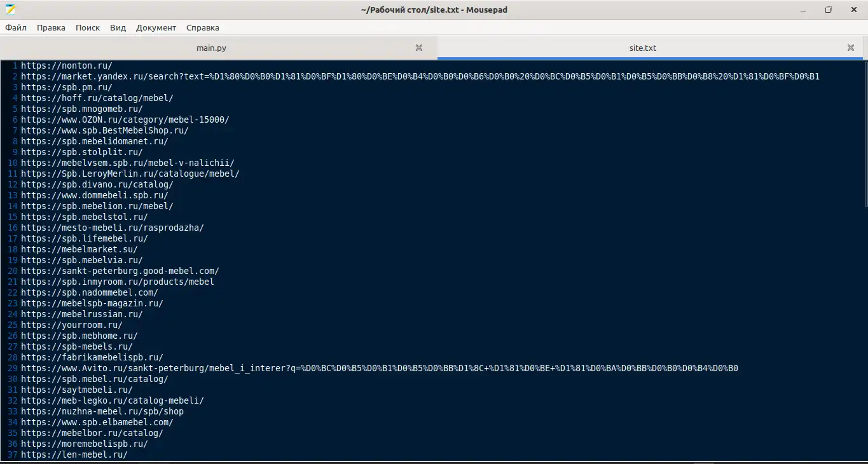The height and width of the screenshot is (464, 868).
Task: Click the meb-legko.ru catalog-mebeli line
Action: 113,400
